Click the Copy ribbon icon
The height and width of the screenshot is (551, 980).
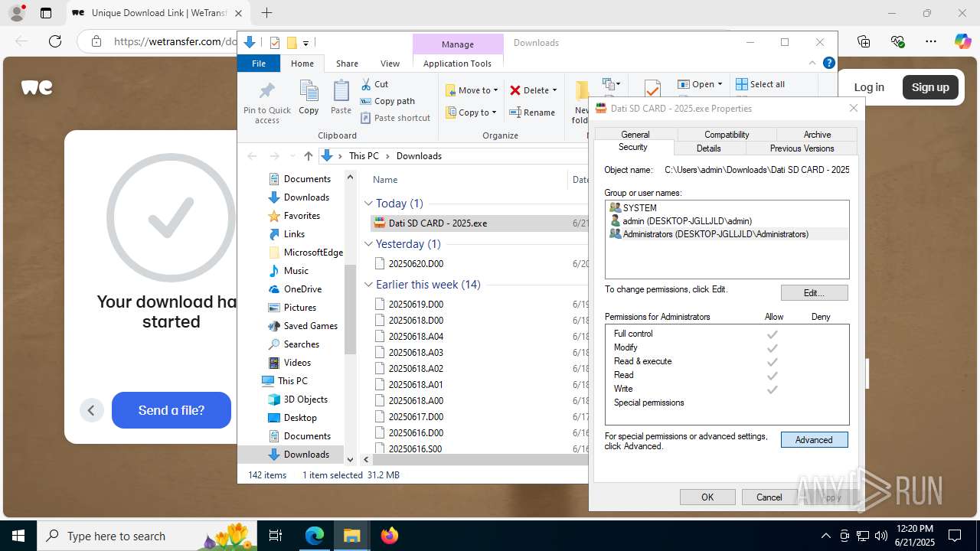[309, 97]
